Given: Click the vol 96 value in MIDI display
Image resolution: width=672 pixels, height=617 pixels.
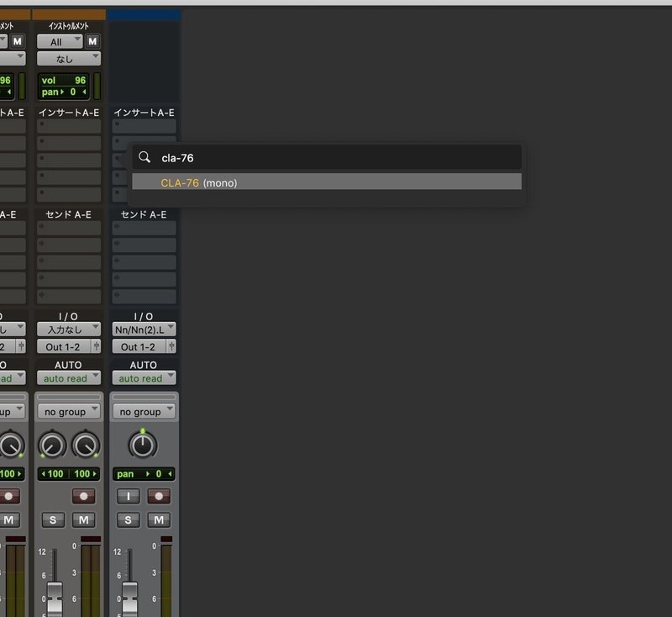Looking at the screenshot, I should (64, 80).
